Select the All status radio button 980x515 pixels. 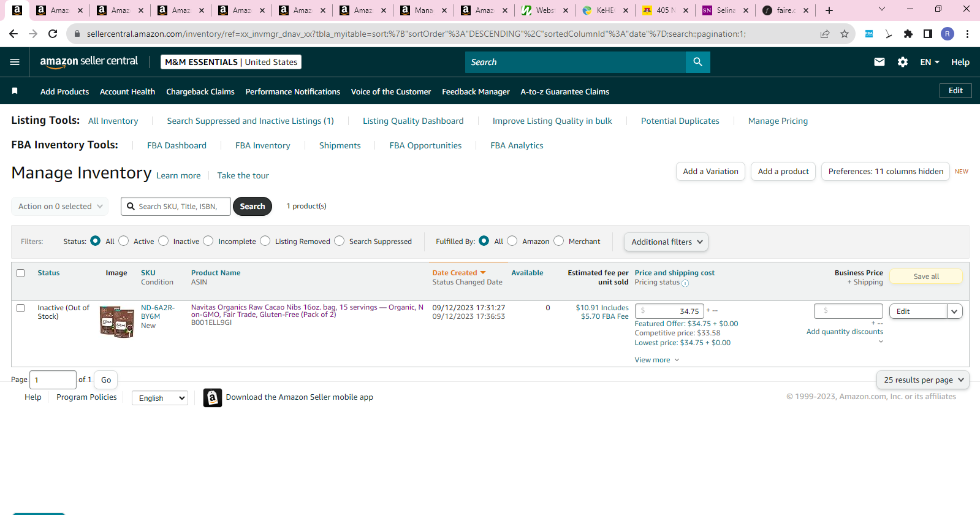95,241
